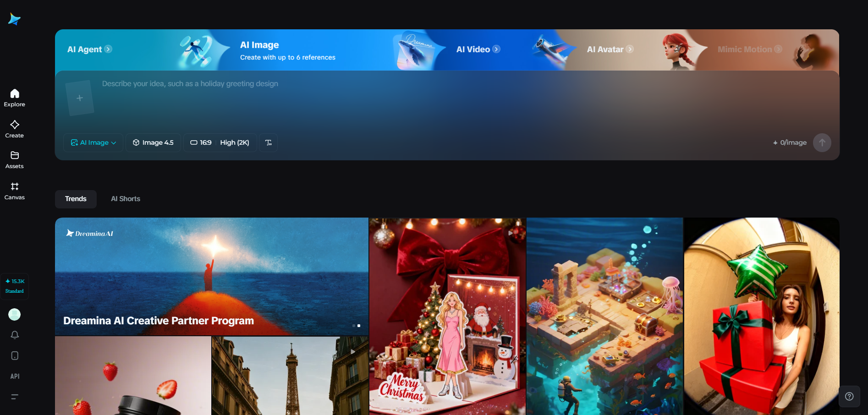Viewport: 868px width, 415px height.
Task: Open the help question mark icon
Action: pos(850,396)
